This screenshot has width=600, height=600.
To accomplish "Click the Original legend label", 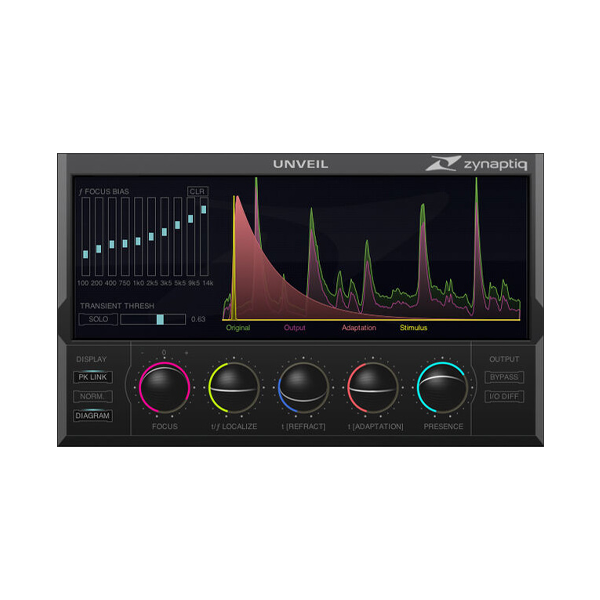I will pos(238,328).
